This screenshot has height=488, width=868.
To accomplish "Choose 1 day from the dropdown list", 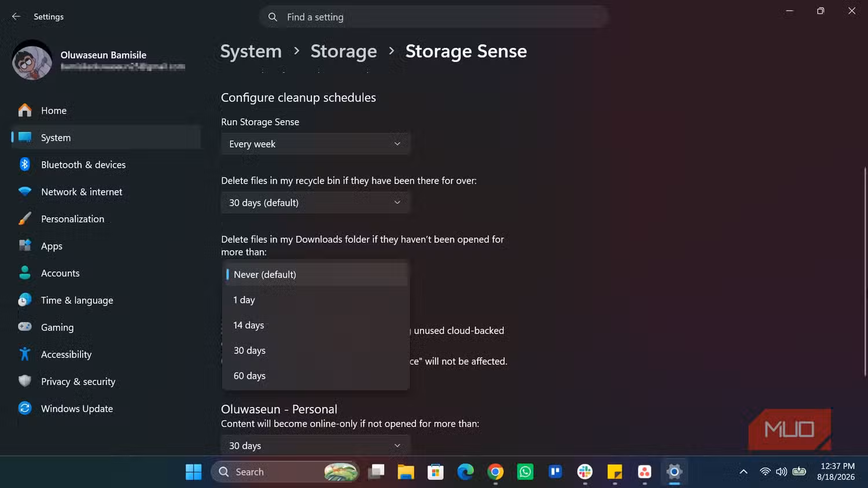I will pyautogui.click(x=316, y=300).
